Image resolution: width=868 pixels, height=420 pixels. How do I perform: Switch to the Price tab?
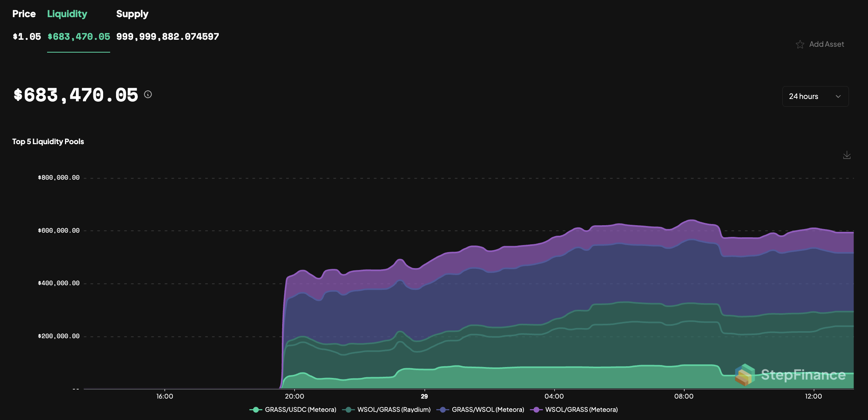pos(24,14)
